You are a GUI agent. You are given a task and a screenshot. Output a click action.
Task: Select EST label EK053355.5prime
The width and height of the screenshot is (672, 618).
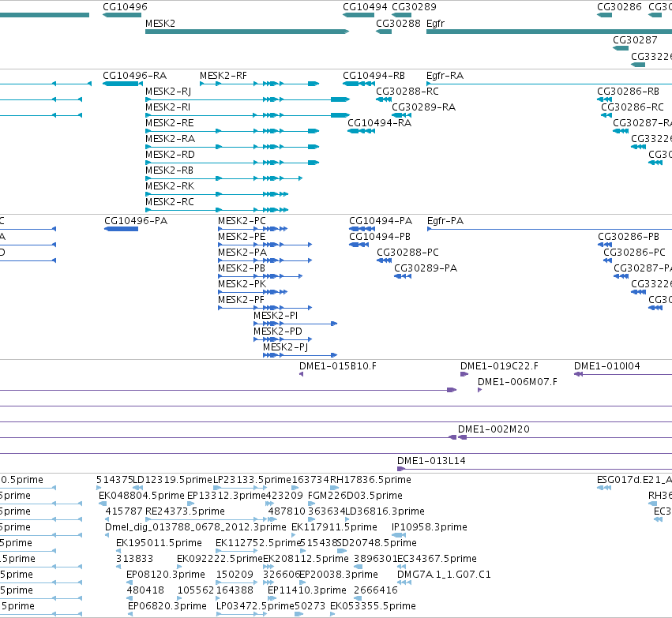pyautogui.click(x=373, y=606)
